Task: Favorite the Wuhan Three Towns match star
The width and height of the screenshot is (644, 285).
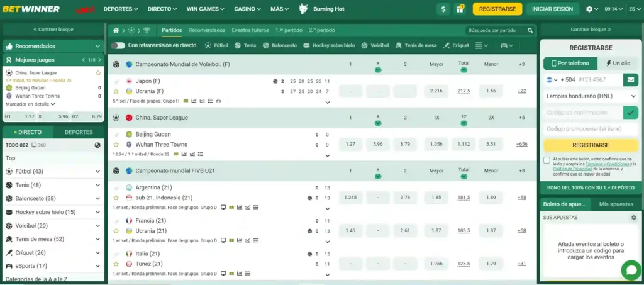Action: (116, 145)
